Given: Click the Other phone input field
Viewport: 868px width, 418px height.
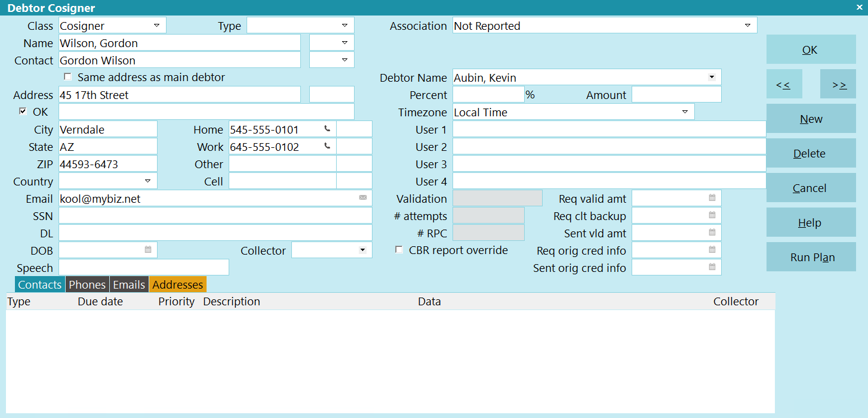Looking at the screenshot, I should (282, 164).
